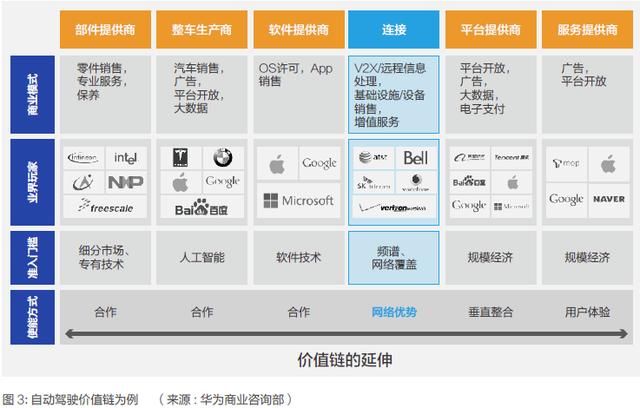Screen dimensions: 640x408
Task: Click the '价值链的延伸' title text
Action: [345, 360]
